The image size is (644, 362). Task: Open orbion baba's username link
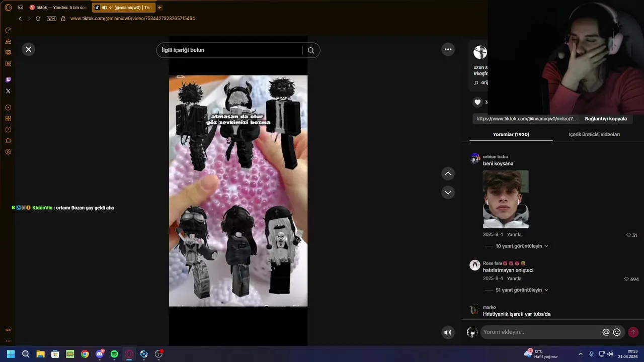pos(495,157)
